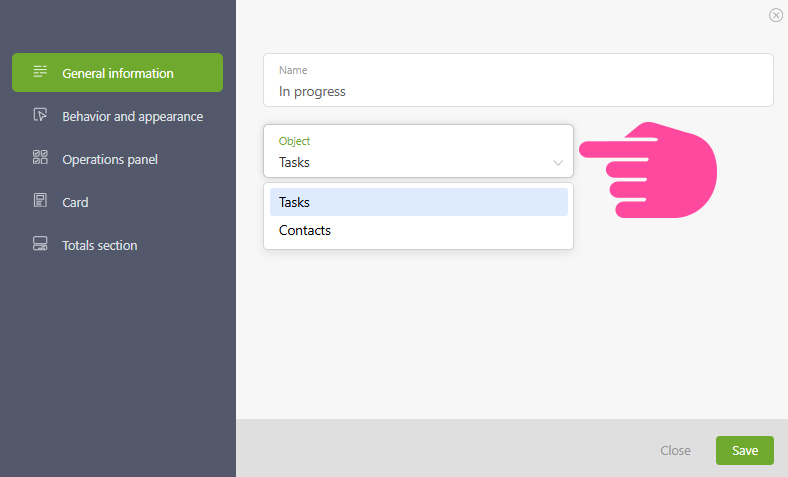Click the Close text button
The height and width of the screenshot is (477, 788).
(675, 450)
